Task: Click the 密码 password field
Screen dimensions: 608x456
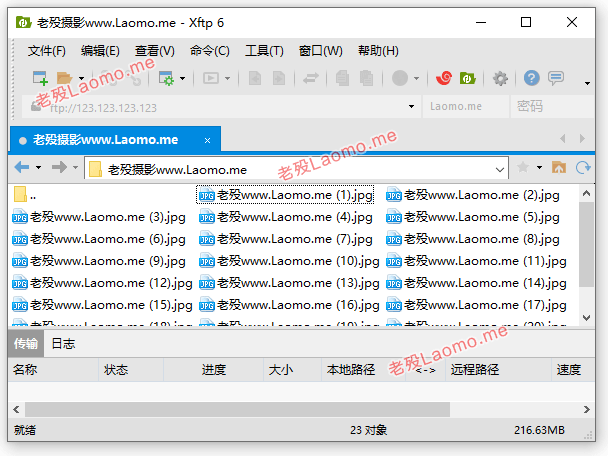Action: [553, 107]
